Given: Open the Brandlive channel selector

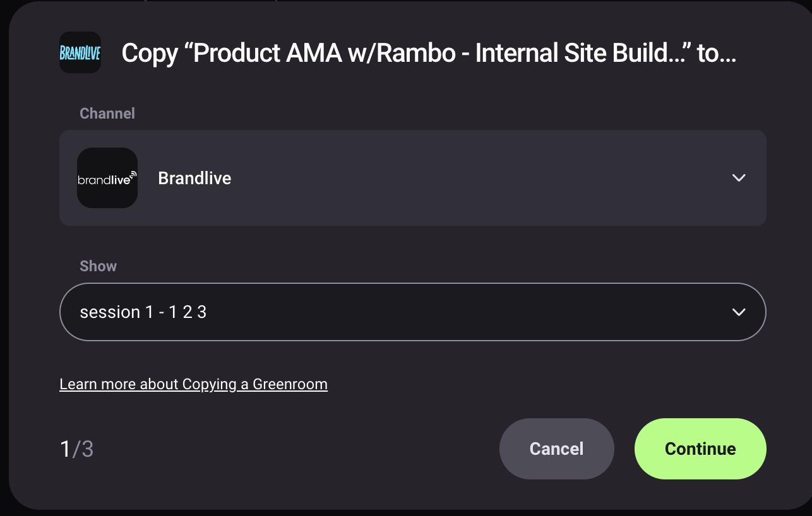Looking at the screenshot, I should [413, 178].
